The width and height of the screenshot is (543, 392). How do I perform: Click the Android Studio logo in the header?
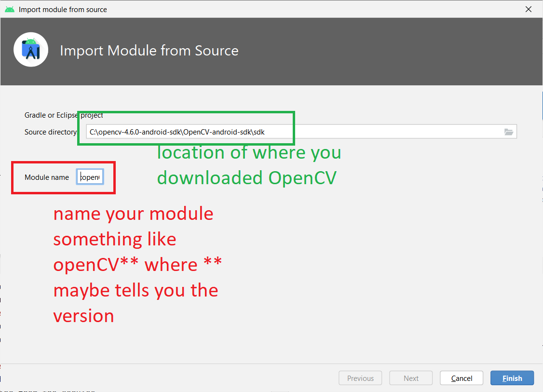tap(31, 50)
